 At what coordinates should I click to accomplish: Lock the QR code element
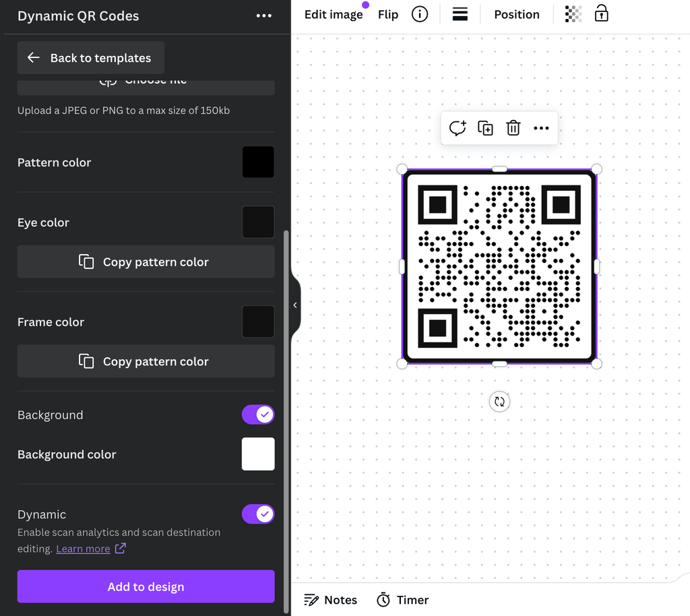point(601,13)
